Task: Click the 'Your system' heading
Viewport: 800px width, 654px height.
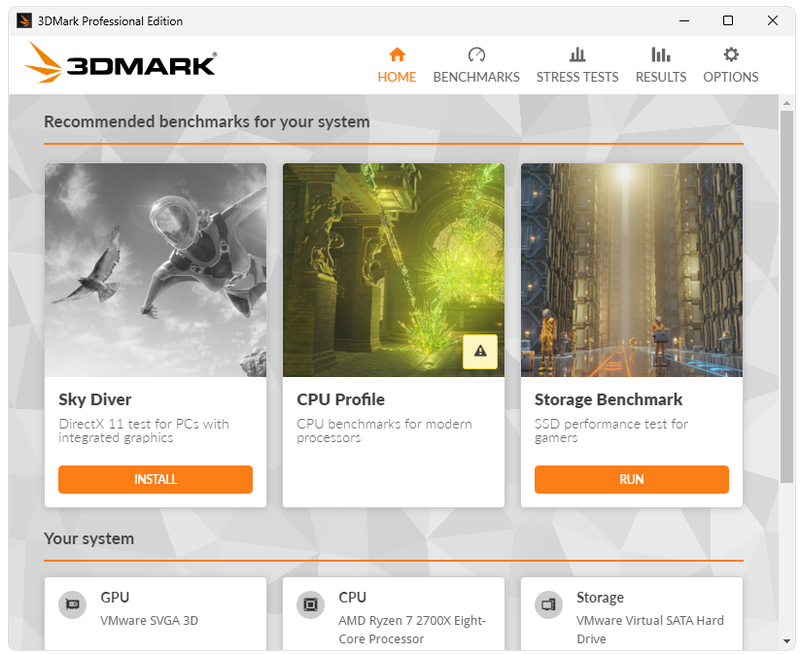Action: coord(89,539)
